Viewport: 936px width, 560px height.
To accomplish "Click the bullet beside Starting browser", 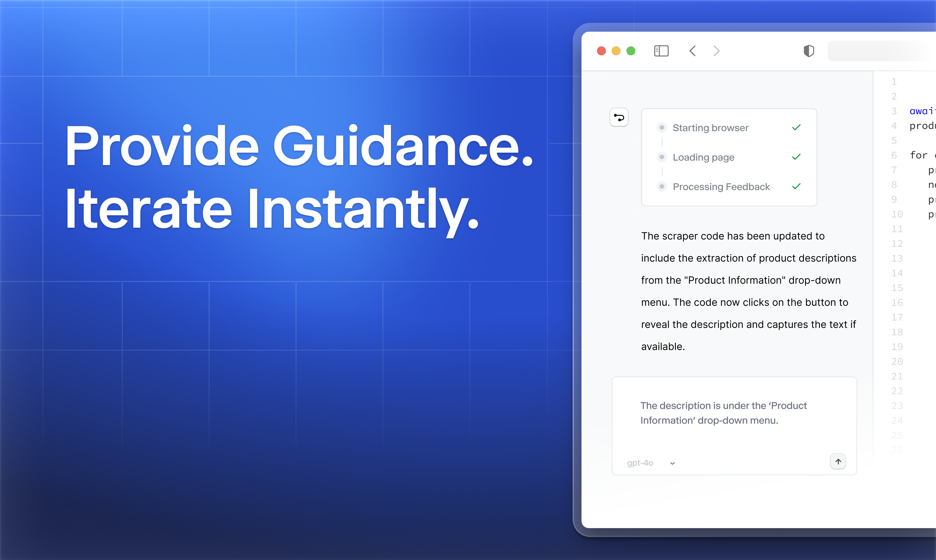I will coord(662,127).
